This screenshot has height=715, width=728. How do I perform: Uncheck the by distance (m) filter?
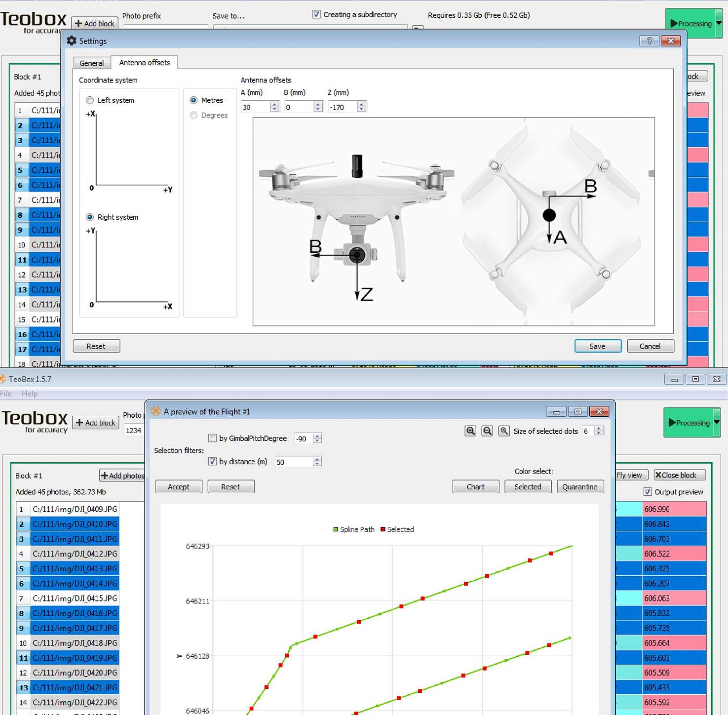pyautogui.click(x=213, y=461)
